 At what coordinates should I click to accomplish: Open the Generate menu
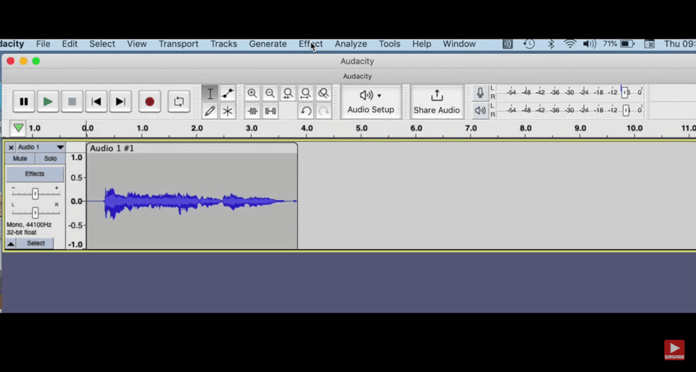[x=268, y=44]
